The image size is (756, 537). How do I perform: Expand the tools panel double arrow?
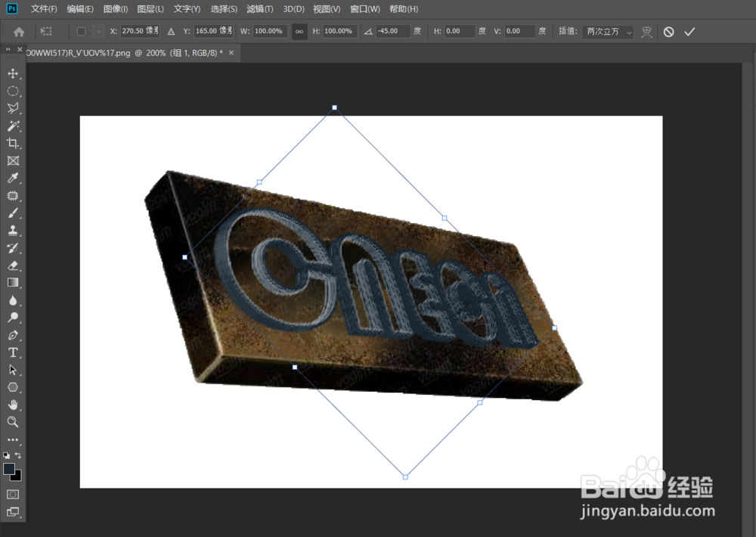pos(8,49)
